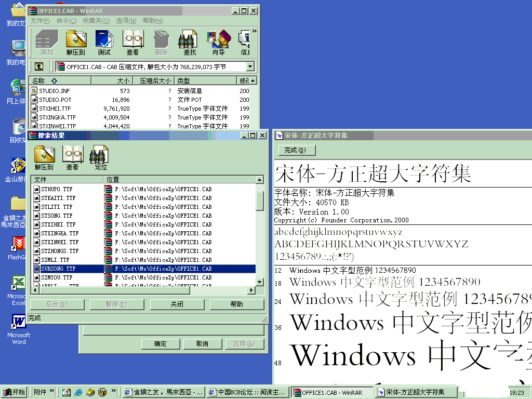
Task: Click the 帮助 button in search results
Action: (x=237, y=304)
